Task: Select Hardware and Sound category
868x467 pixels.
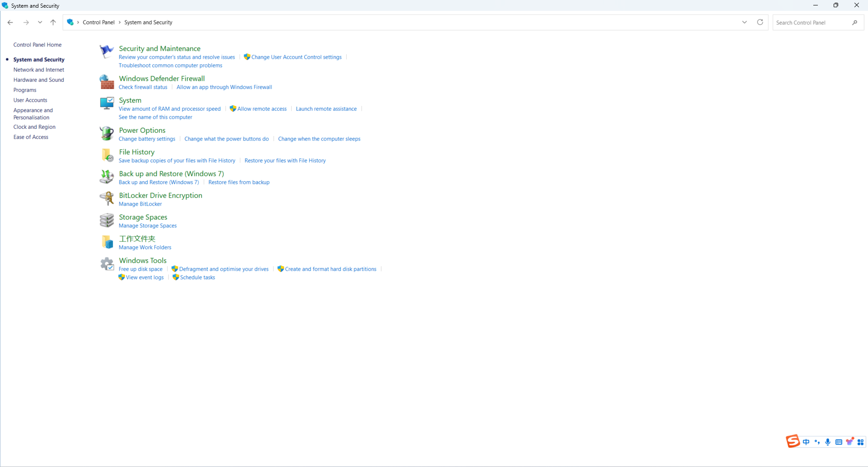Action: (x=38, y=80)
